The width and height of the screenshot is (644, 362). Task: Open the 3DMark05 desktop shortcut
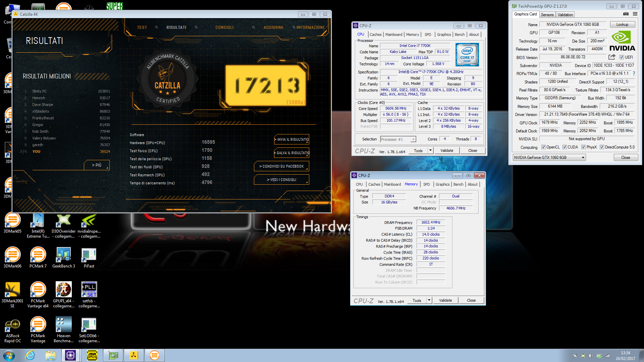tap(12, 223)
